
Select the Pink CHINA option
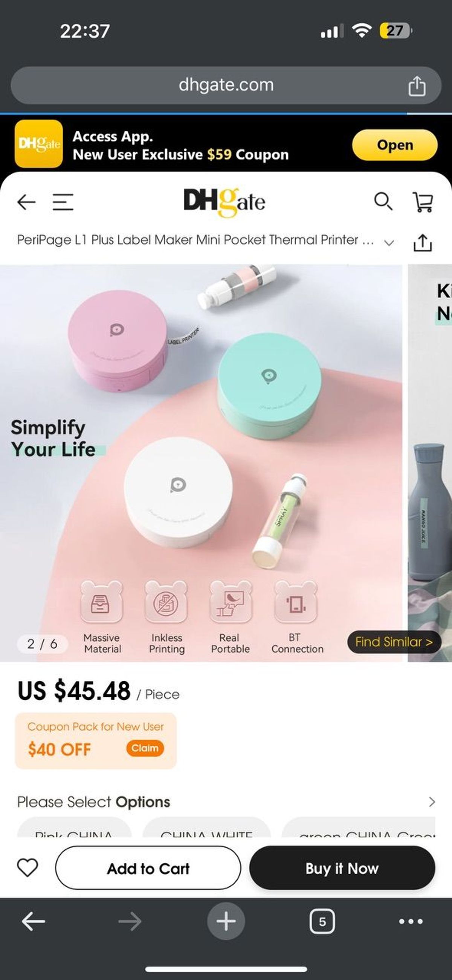74,827
